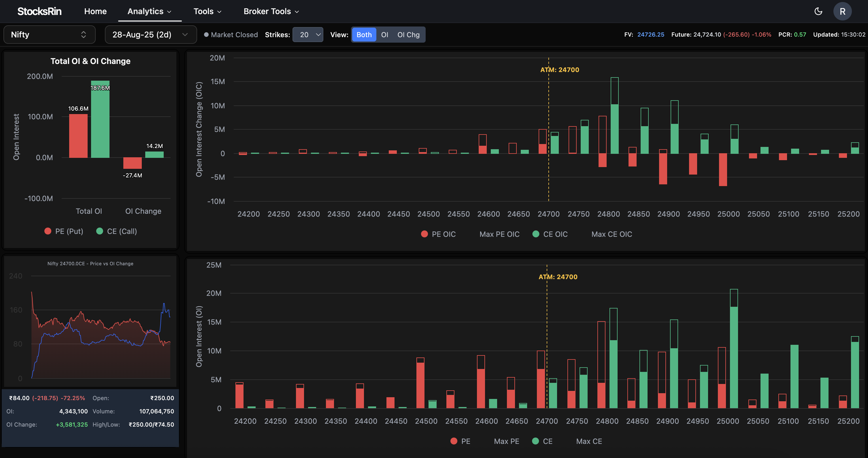Click the Broker Tools chevron arrow
Image resolution: width=868 pixels, height=458 pixels.
(297, 12)
